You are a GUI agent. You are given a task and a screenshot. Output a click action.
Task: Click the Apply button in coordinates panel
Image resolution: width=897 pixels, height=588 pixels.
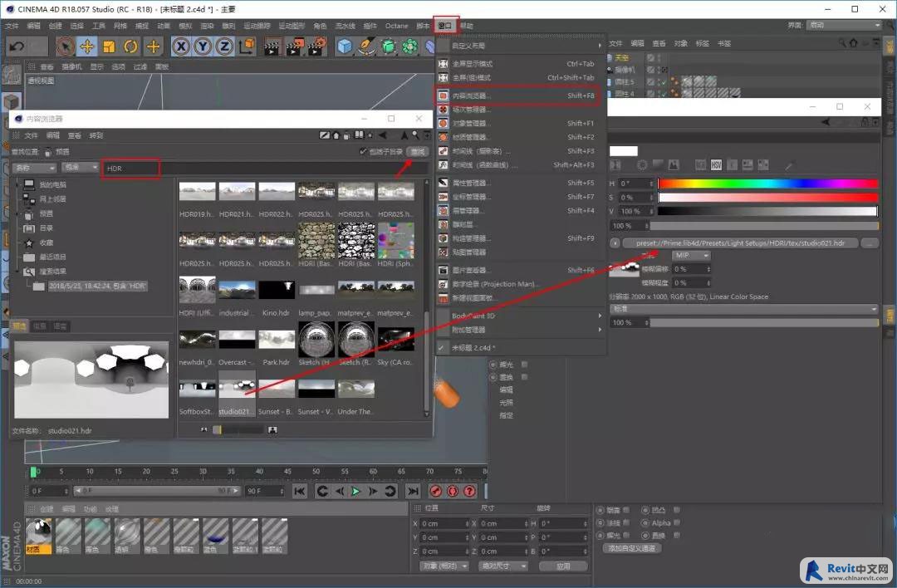pyautogui.click(x=563, y=566)
